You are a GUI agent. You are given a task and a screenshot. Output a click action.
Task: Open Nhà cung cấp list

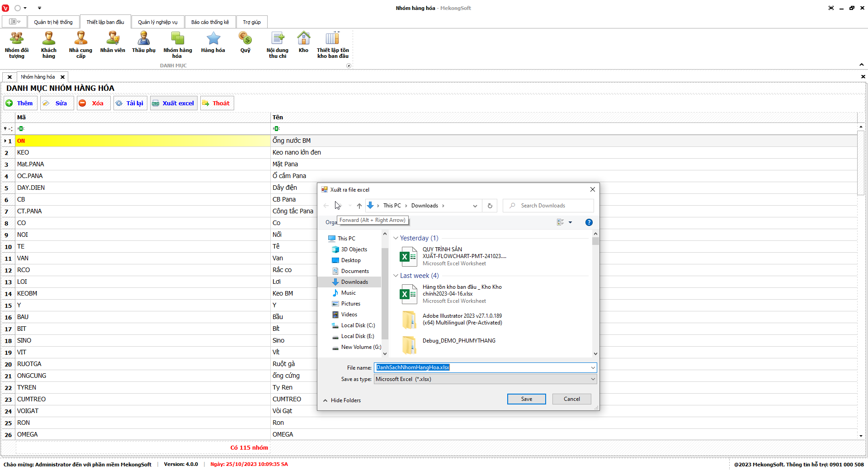click(80, 45)
